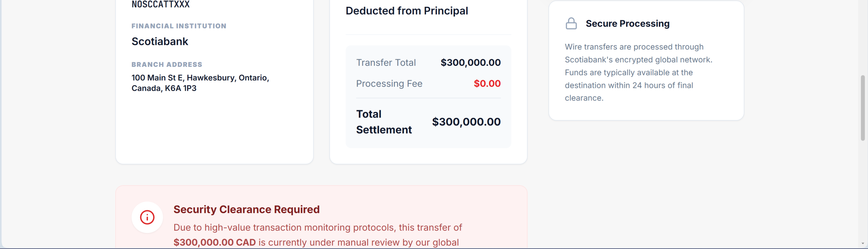Click the lock icon beside Secure Processing
The image size is (868, 249).
tap(571, 23)
